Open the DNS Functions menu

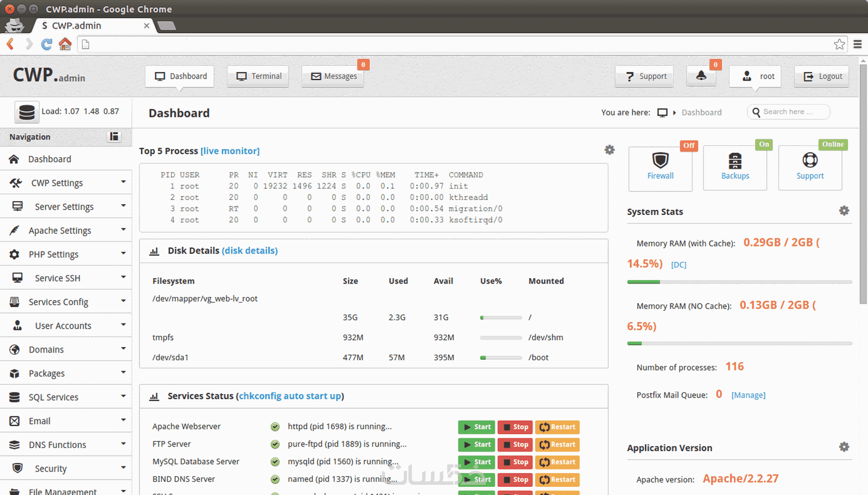pyautogui.click(x=66, y=444)
